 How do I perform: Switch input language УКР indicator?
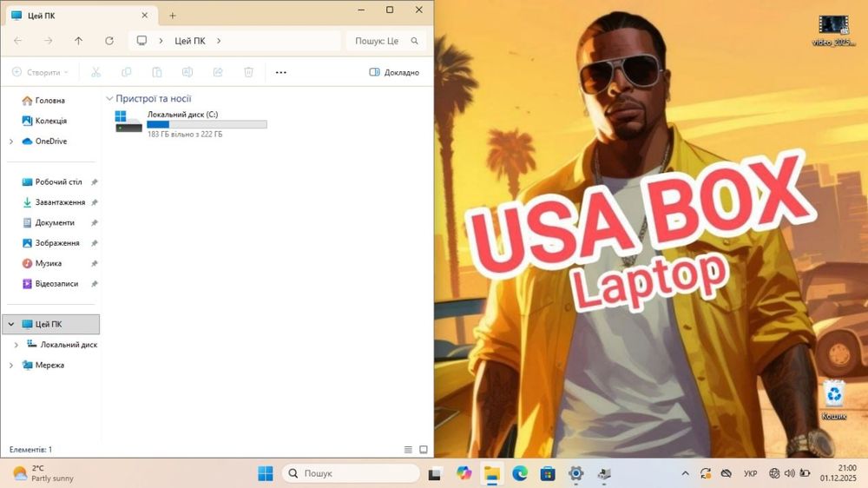pos(750,473)
